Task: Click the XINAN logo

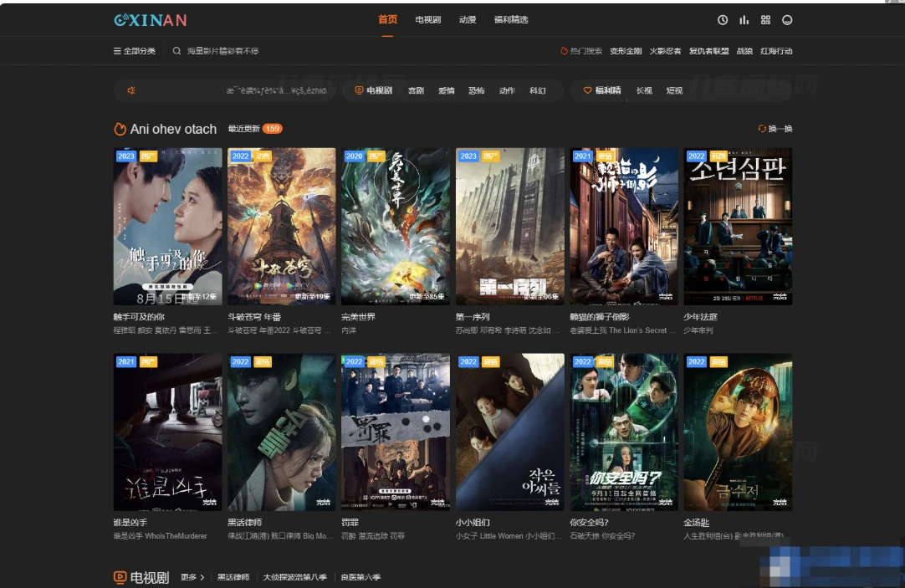Action: click(x=151, y=20)
